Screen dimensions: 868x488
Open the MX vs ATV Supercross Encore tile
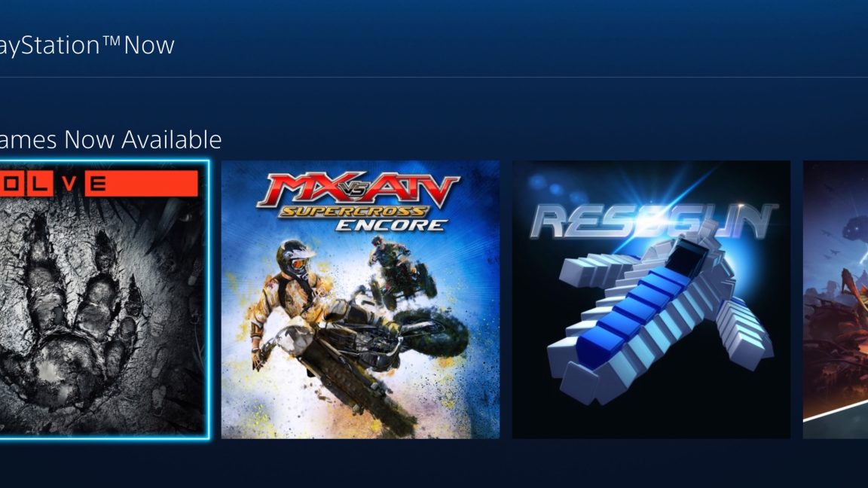coord(360,299)
